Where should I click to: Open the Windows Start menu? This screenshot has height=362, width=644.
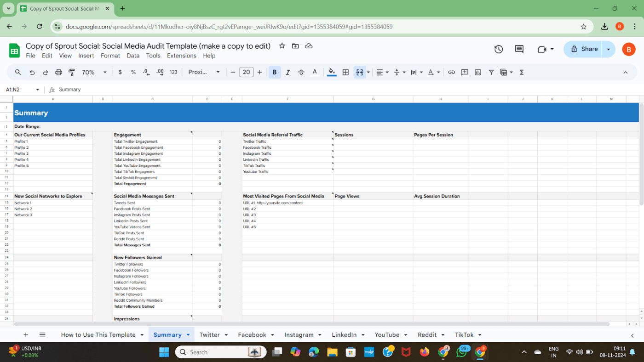tap(164, 352)
